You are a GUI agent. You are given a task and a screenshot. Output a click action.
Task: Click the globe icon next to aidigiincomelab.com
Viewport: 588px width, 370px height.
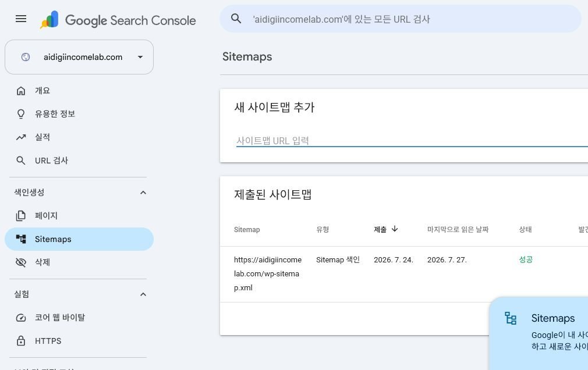26,57
